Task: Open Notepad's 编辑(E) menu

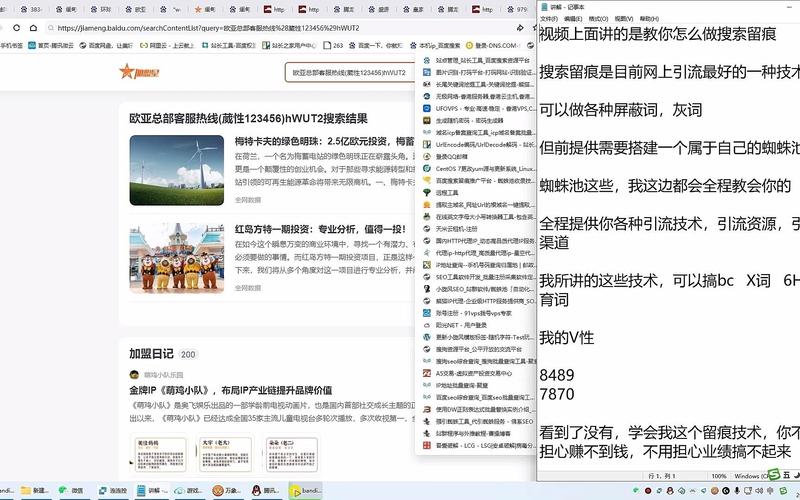Action: [573, 18]
